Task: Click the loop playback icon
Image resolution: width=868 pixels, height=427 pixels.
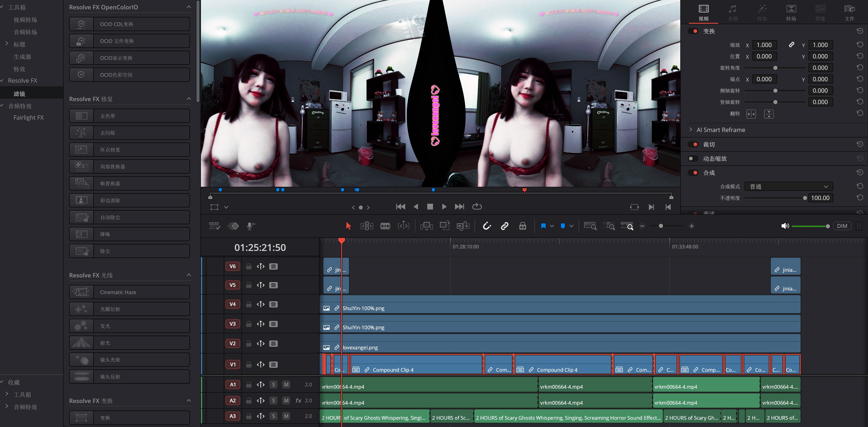Action: pos(477,206)
